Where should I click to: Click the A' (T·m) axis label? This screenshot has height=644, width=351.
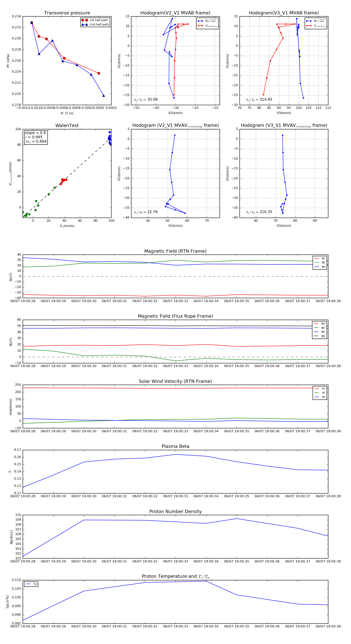67,113
